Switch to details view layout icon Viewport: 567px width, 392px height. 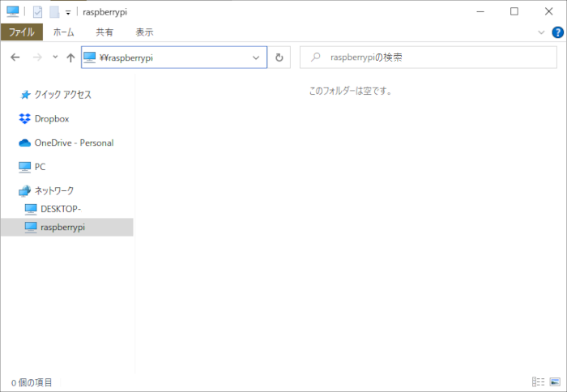538,381
